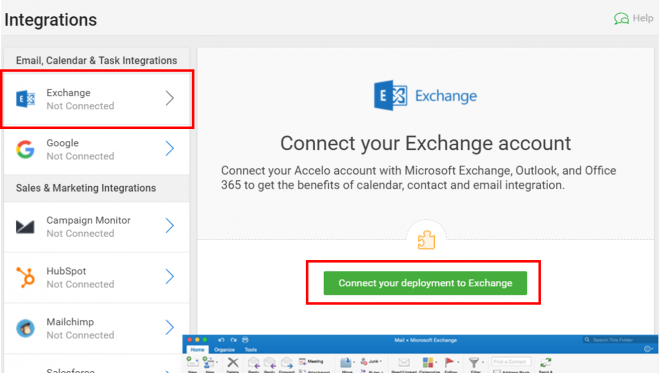Expand the Campaign Monitor row chevron
Image resolution: width=659 pixels, height=373 pixels.
tap(169, 226)
